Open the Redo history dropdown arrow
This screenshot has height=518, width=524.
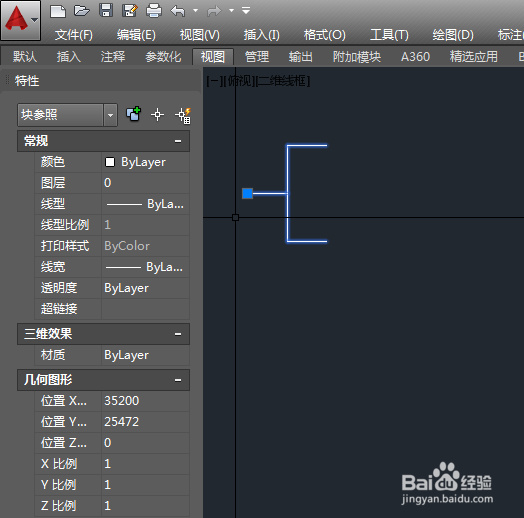[x=231, y=11]
